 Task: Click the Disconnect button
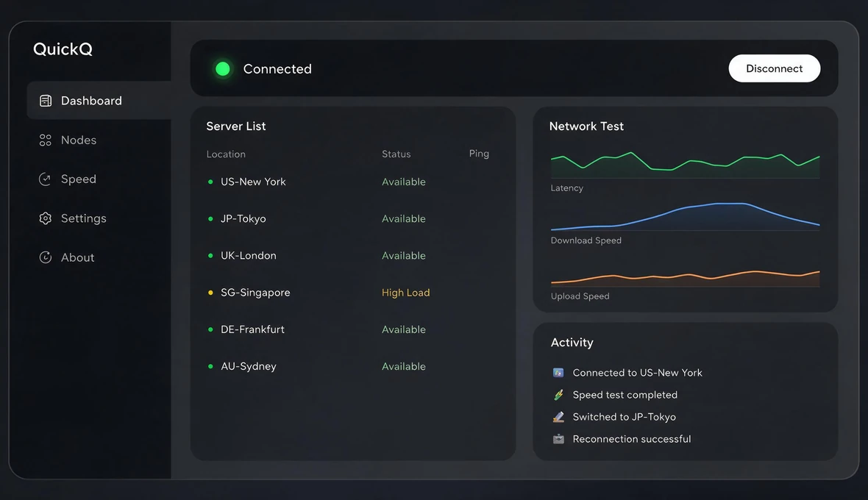(774, 68)
